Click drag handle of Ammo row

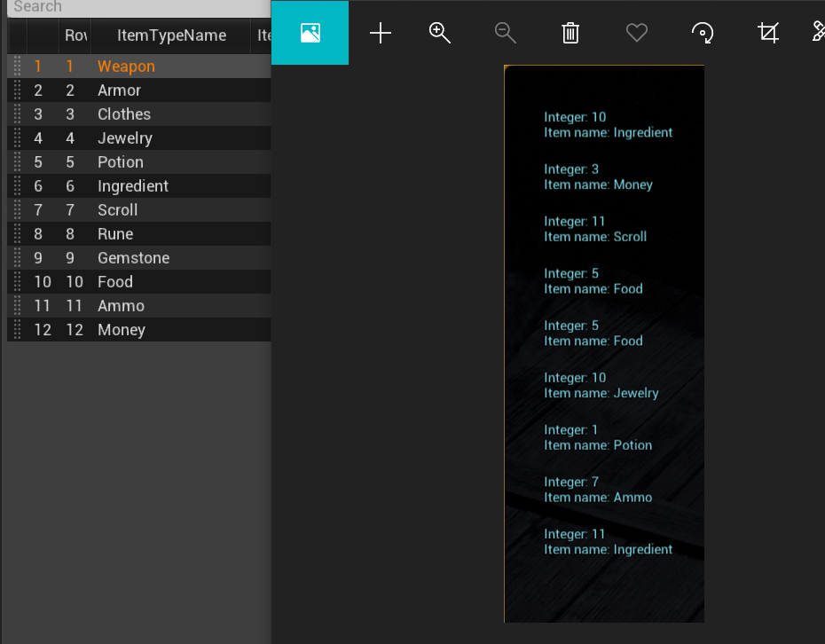[17, 306]
